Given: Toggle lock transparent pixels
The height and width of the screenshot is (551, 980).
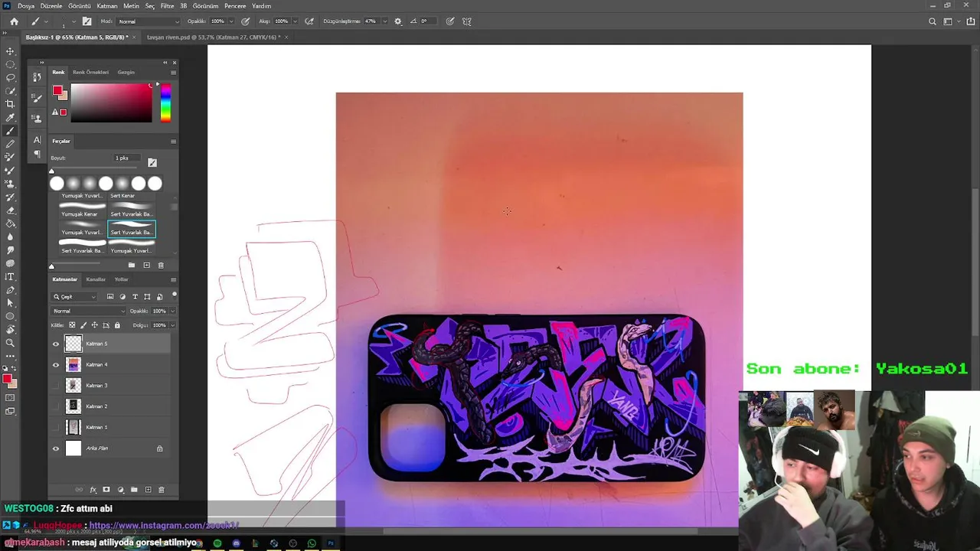Looking at the screenshot, I should coord(72,325).
